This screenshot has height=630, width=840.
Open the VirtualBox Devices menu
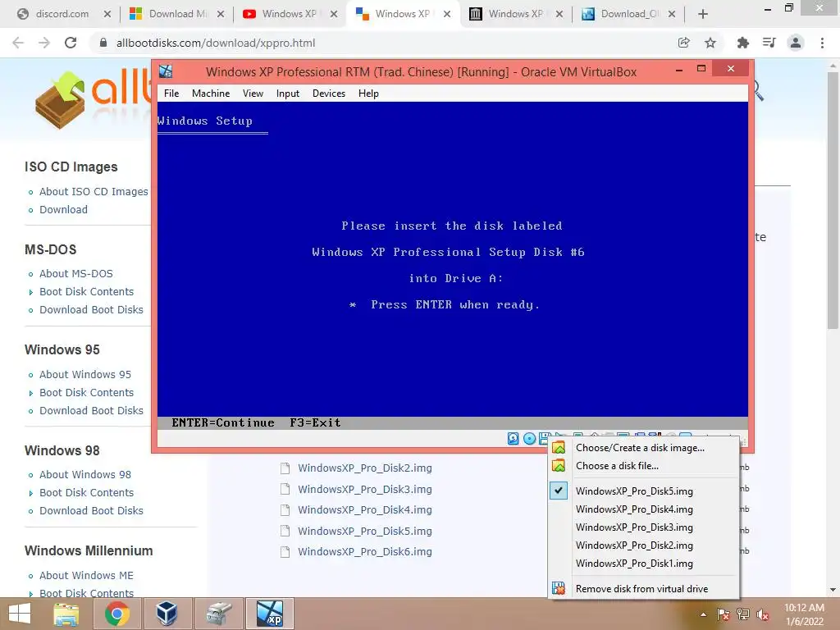[x=329, y=94]
